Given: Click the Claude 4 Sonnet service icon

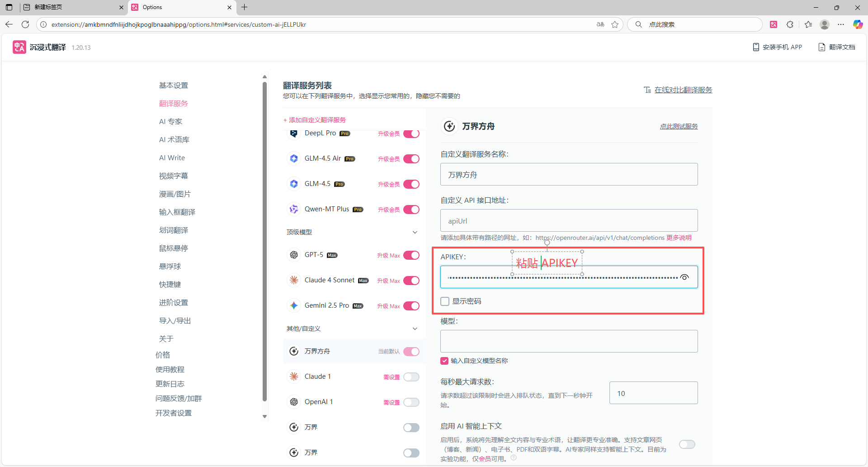Looking at the screenshot, I should [x=294, y=280].
